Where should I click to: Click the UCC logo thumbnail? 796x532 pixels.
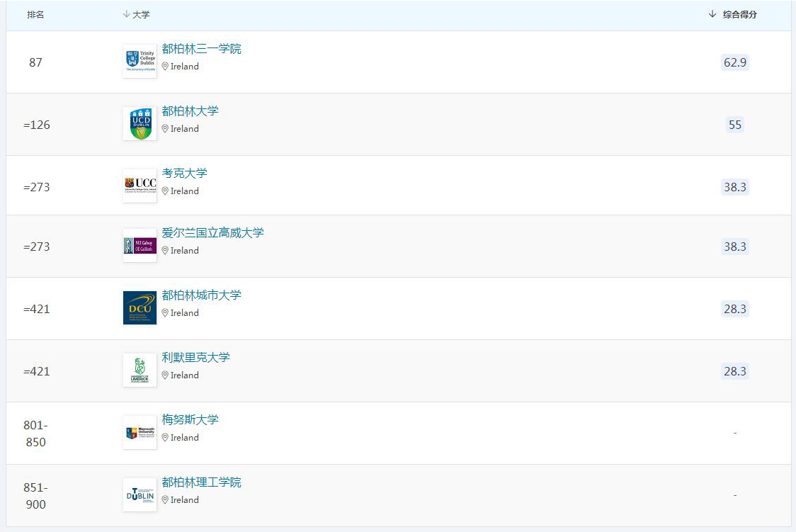point(140,186)
